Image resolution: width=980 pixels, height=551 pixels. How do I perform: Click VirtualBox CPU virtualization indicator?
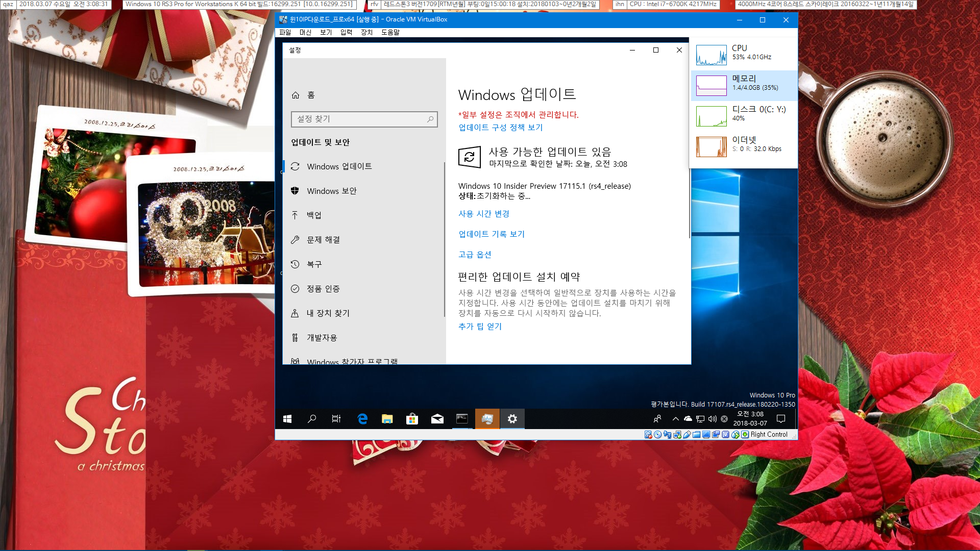pyautogui.click(x=726, y=435)
